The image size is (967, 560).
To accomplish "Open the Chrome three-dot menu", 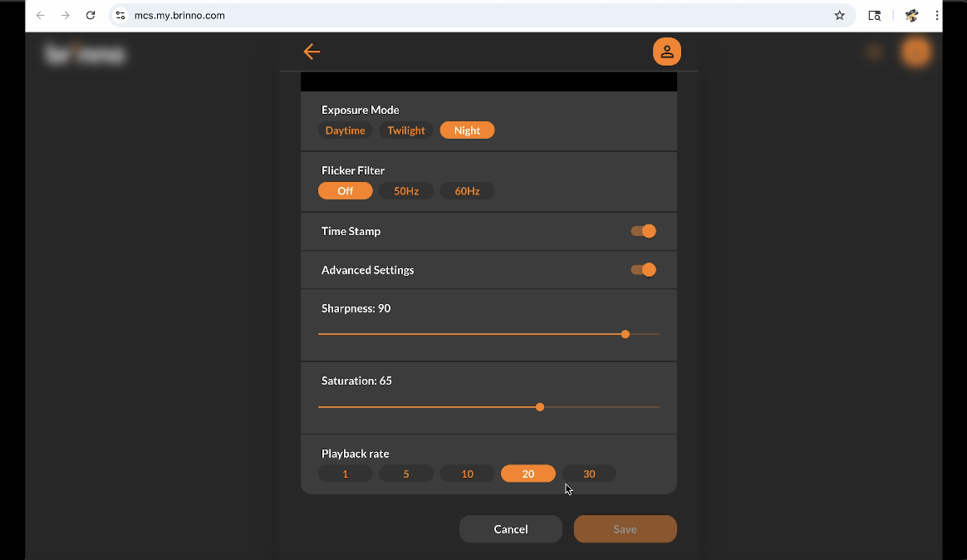I will point(936,15).
